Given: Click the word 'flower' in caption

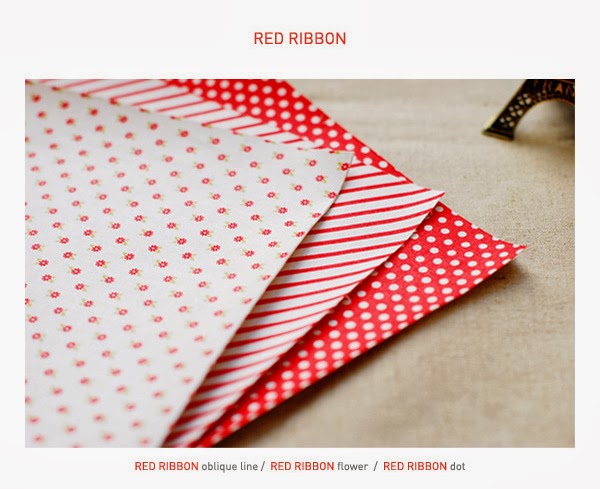Looking at the screenshot, I should [352, 466].
